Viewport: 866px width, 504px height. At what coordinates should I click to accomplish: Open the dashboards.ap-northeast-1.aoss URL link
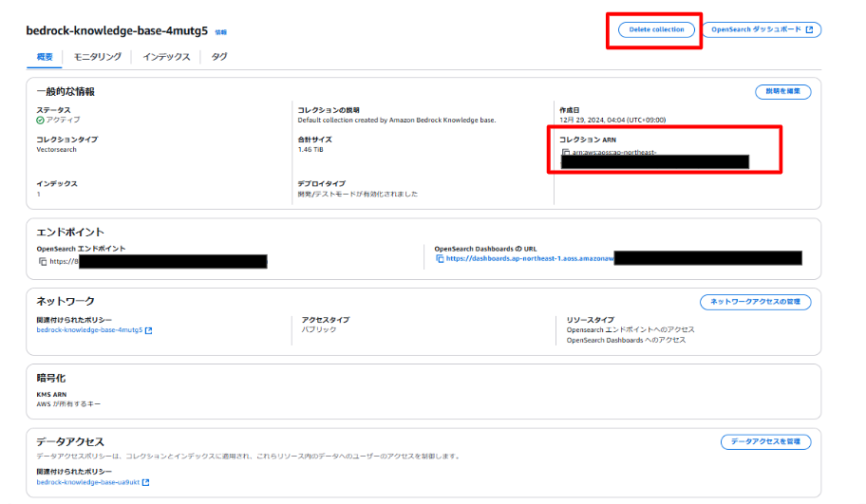pyautogui.click(x=530, y=258)
